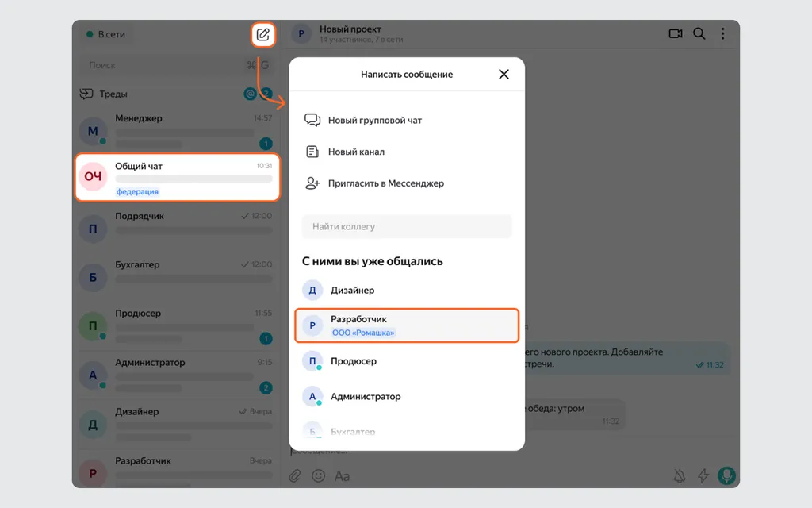Image resolution: width=812 pixels, height=508 pixels.
Task: Click the search magnifier in chat header
Action: pyautogui.click(x=699, y=33)
